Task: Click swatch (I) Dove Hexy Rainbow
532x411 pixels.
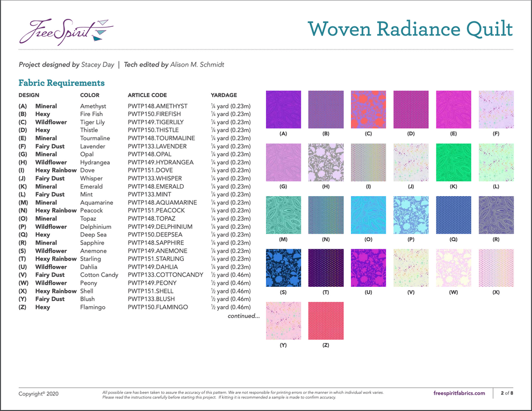Action: click(x=369, y=161)
